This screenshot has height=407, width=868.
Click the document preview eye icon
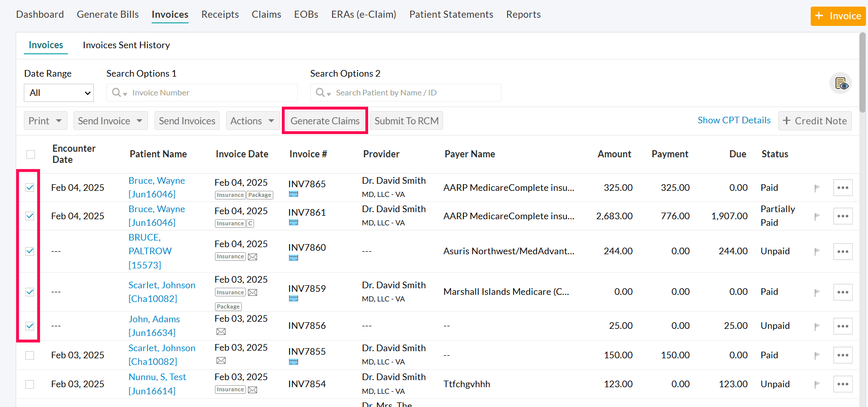(x=841, y=83)
